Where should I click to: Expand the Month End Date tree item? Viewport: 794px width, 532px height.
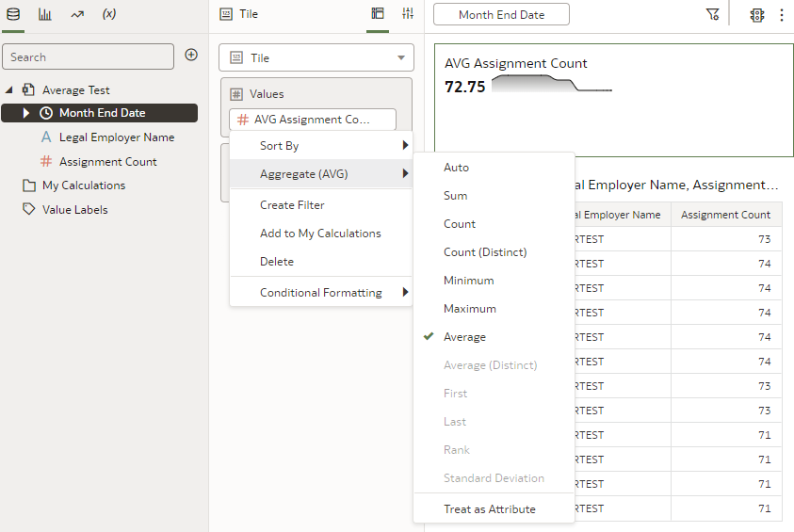25,113
